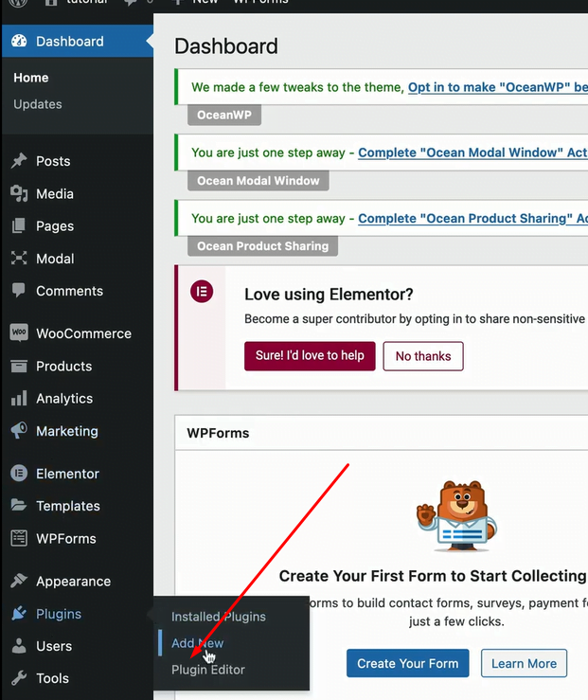The image size is (588, 700).
Task: Click the Appearance paintbrush icon
Action: click(19, 581)
